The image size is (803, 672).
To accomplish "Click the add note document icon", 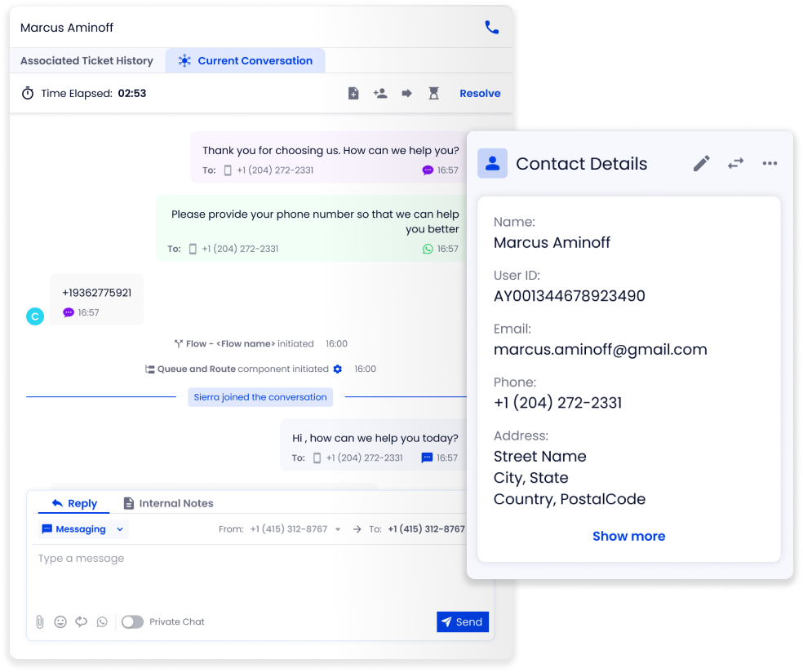I will coord(353,94).
